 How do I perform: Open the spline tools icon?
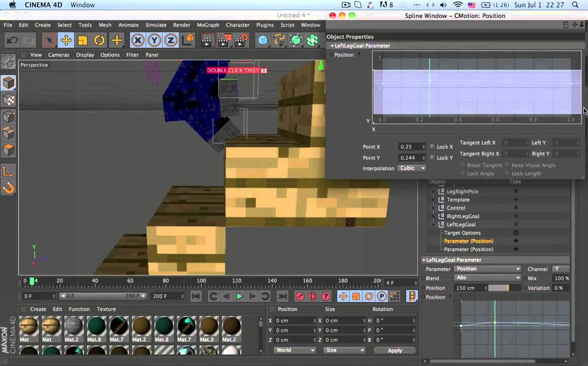[x=279, y=40]
